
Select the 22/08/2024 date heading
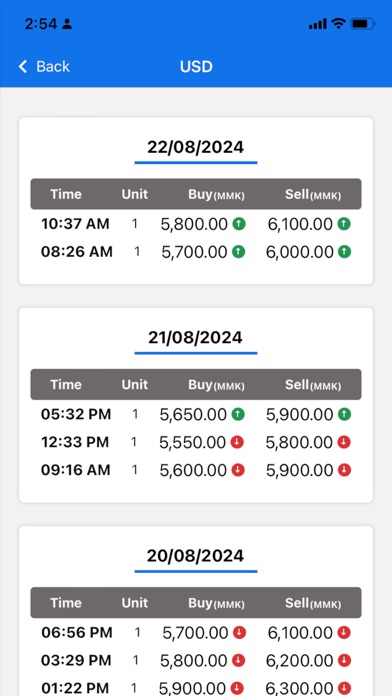(196, 147)
